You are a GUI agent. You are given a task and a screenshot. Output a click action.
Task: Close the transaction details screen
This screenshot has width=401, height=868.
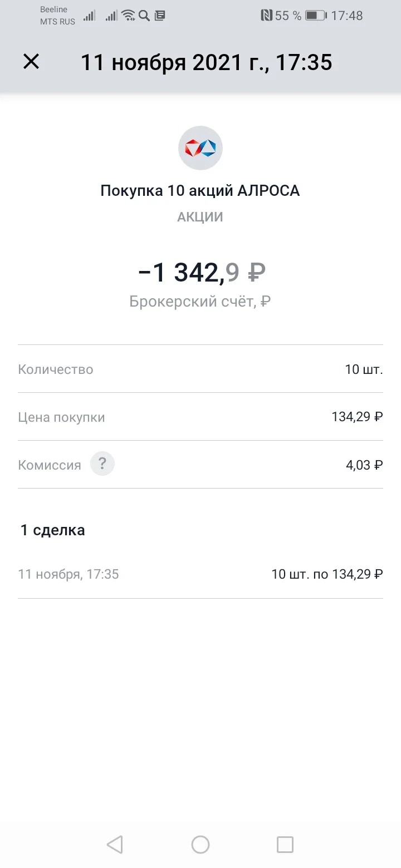(x=31, y=62)
